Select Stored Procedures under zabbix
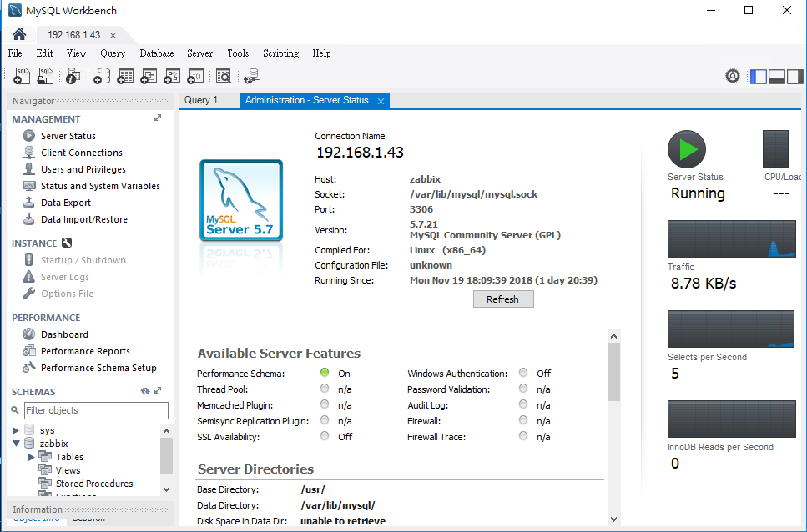 94,483
